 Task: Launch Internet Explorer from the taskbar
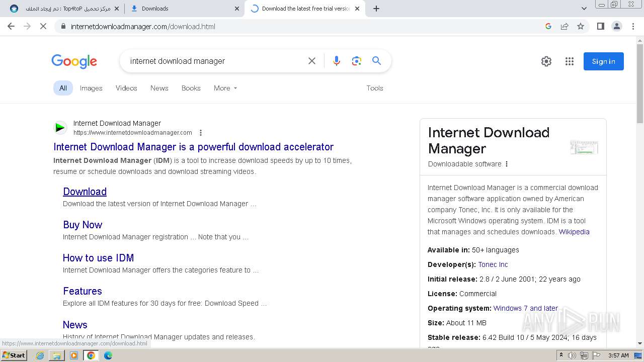coord(40,355)
